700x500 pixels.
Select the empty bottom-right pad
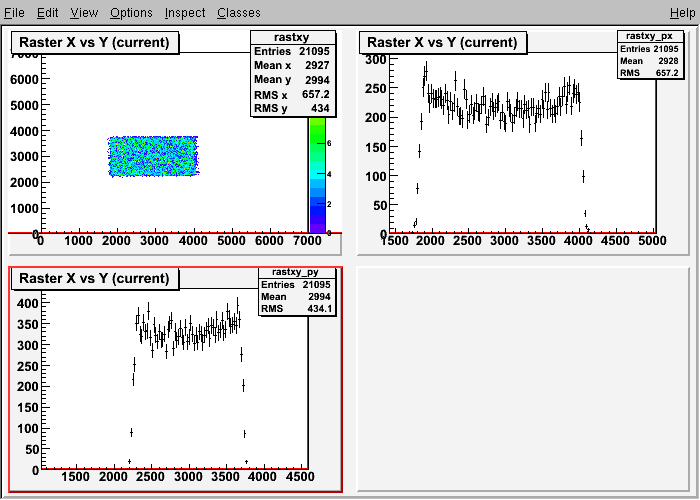(523, 379)
